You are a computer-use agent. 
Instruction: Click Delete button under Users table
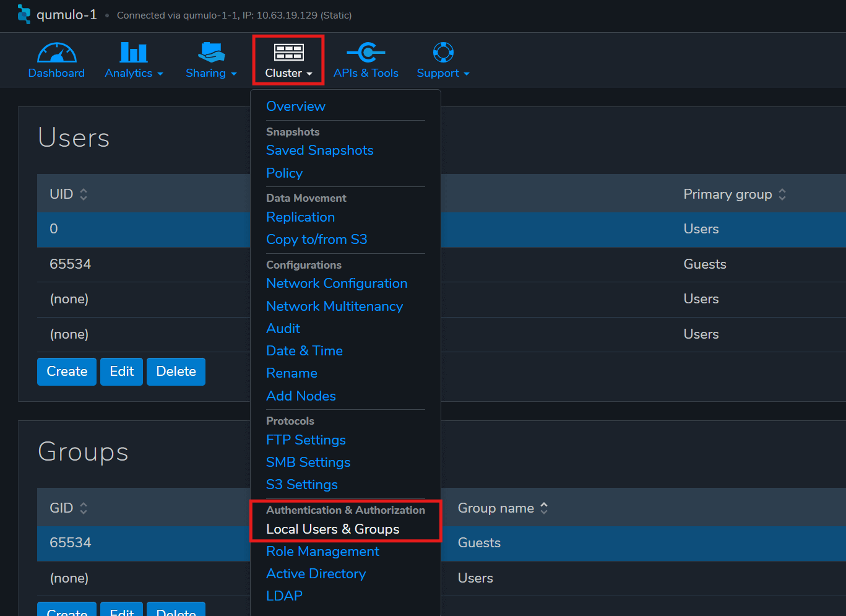coord(176,371)
